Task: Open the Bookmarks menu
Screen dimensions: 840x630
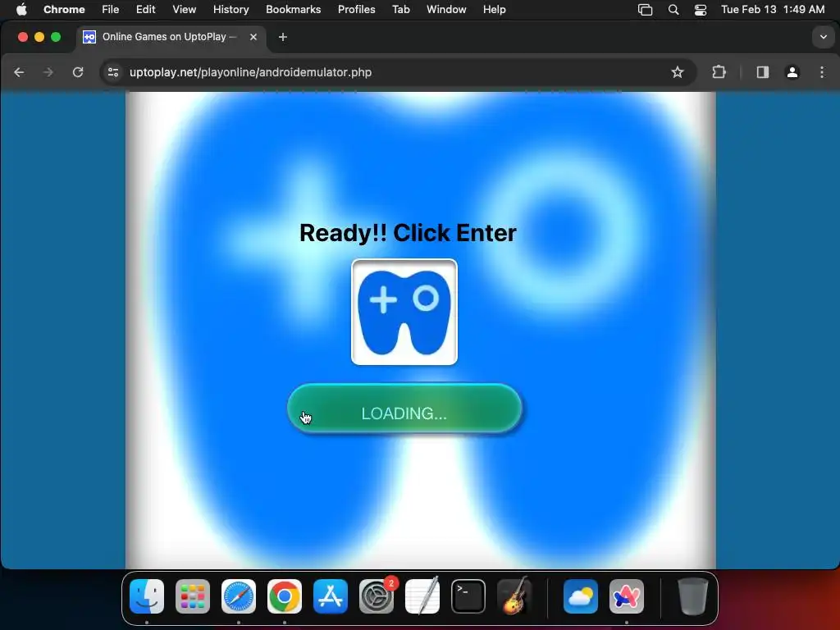Action: point(293,10)
